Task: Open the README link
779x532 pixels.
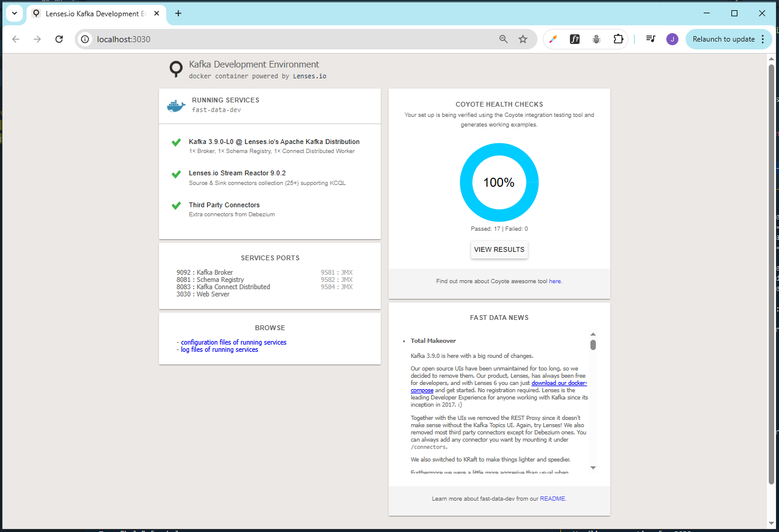Action: (552, 499)
